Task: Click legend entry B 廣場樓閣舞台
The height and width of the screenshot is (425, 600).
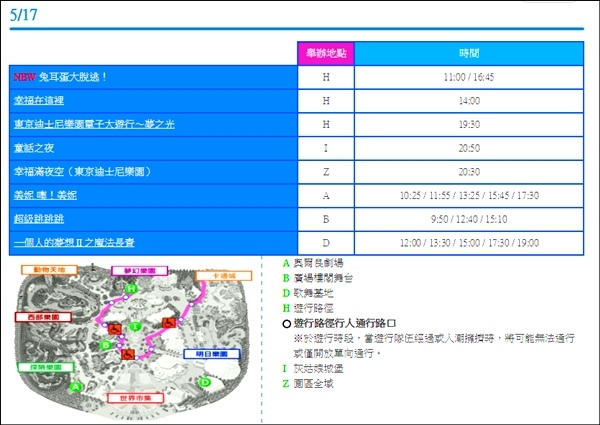Action: (318, 278)
